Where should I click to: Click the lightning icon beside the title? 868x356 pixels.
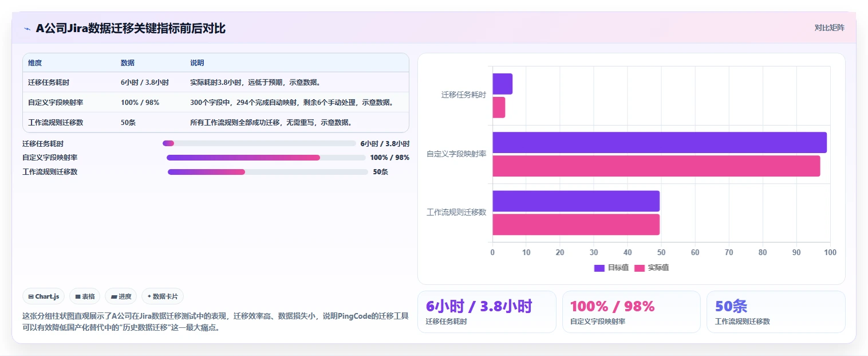[x=27, y=29]
